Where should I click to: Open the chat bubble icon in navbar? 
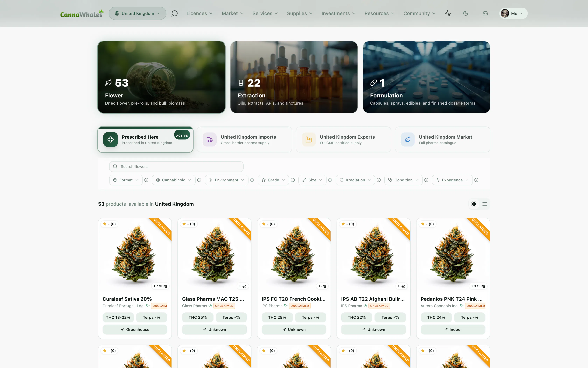pos(174,13)
